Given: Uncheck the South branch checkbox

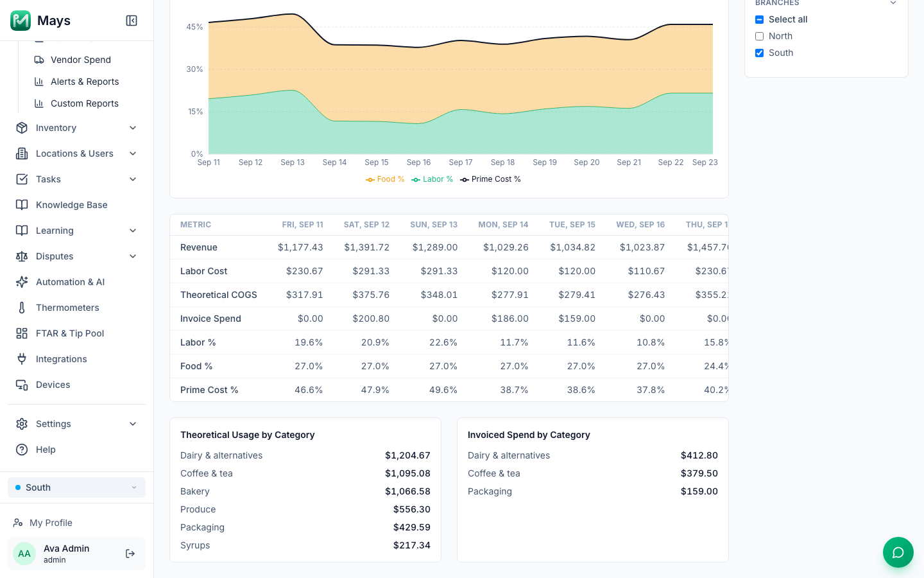Looking at the screenshot, I should (760, 53).
